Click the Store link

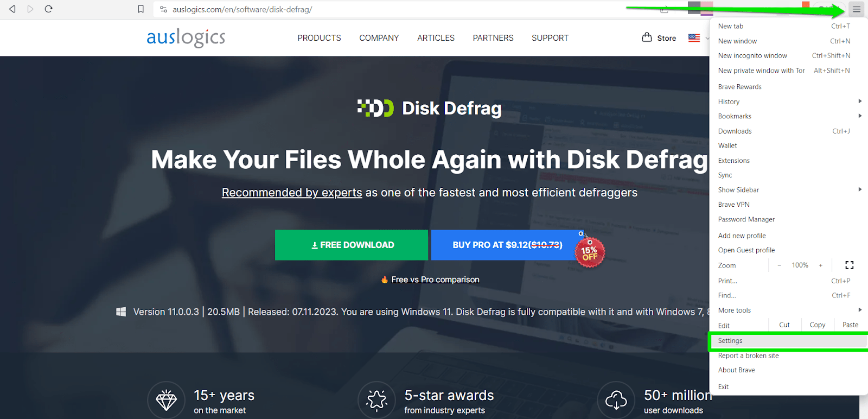pyautogui.click(x=666, y=38)
